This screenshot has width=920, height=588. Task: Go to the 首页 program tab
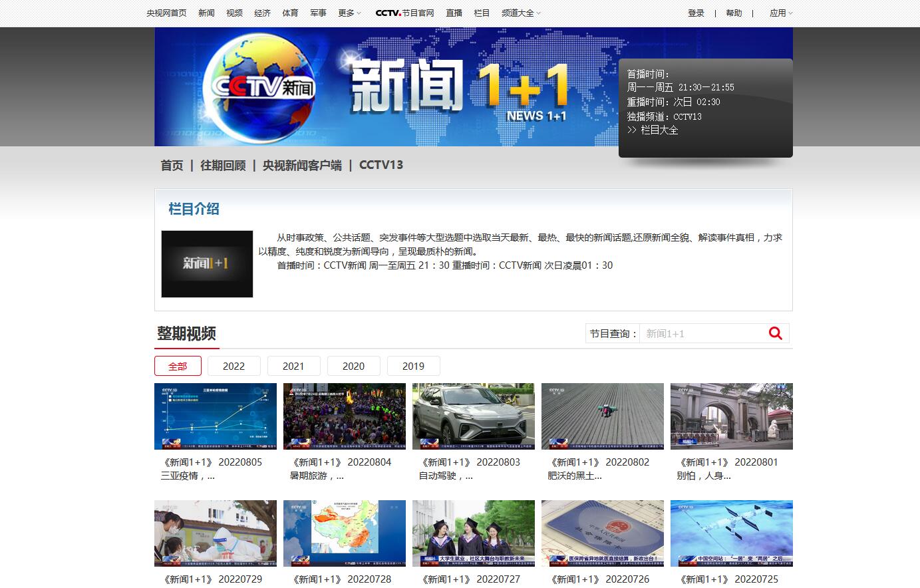172,165
